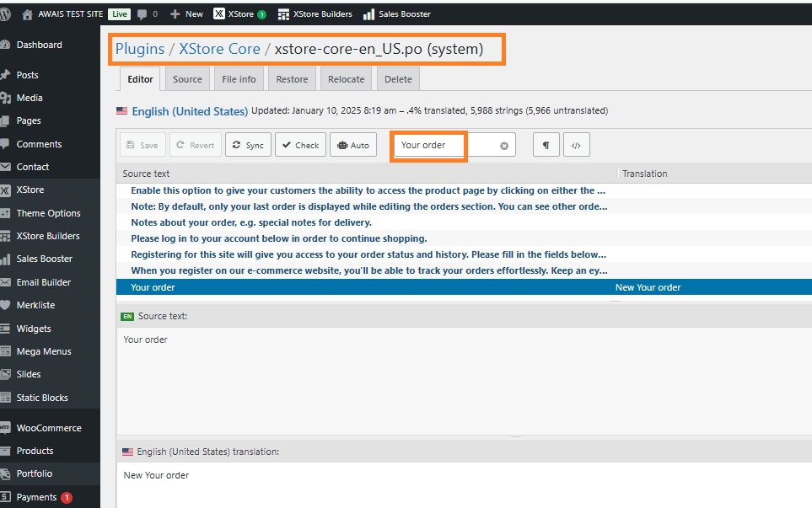Click the Save button
Image resolution: width=812 pixels, height=508 pixels.
(143, 145)
